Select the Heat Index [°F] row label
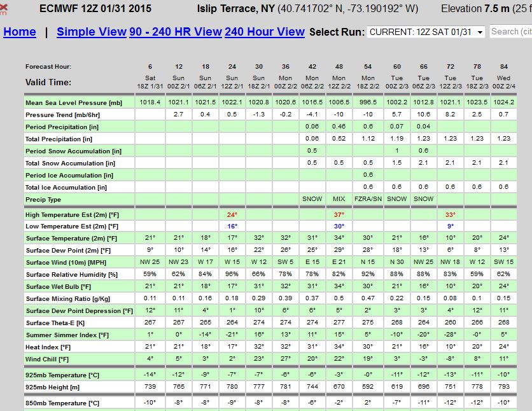 click(48, 347)
